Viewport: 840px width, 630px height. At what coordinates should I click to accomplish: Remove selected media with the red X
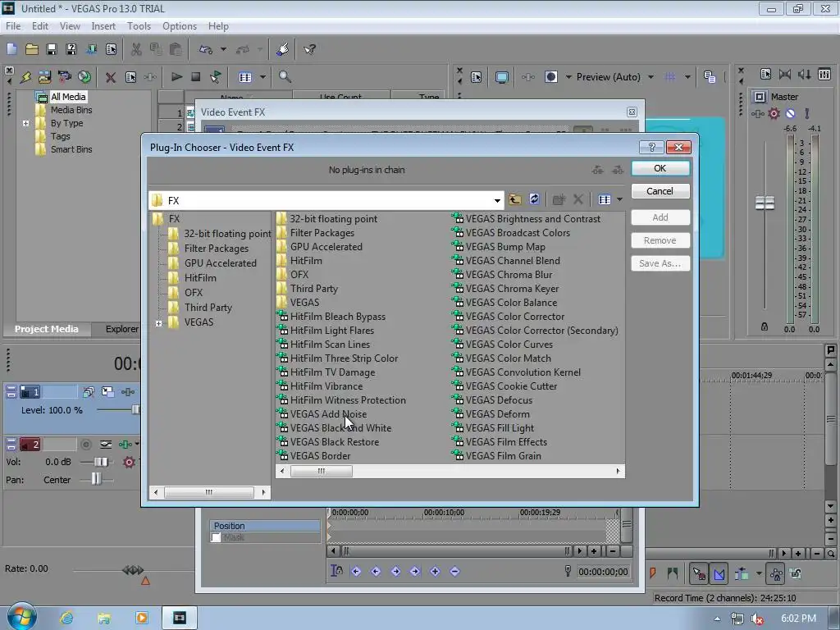click(x=111, y=77)
